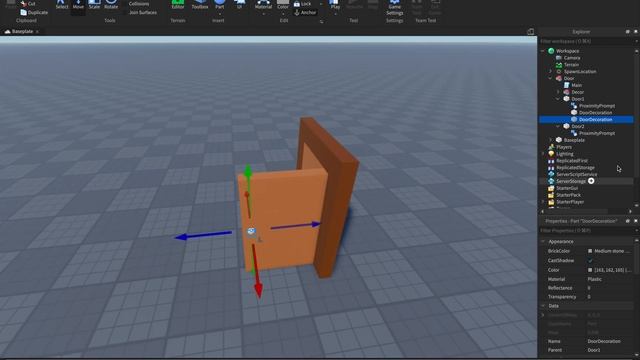Toggle Join Surfaces option

click(142, 13)
